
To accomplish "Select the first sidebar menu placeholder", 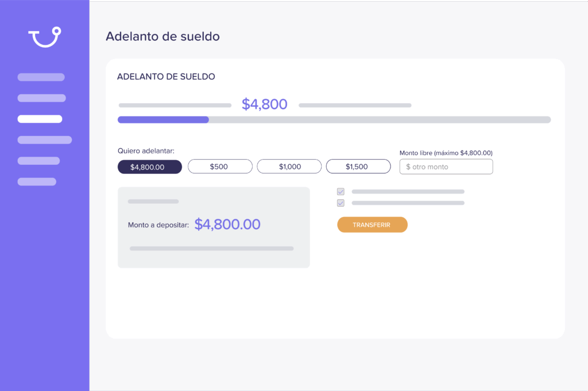I will tap(41, 78).
